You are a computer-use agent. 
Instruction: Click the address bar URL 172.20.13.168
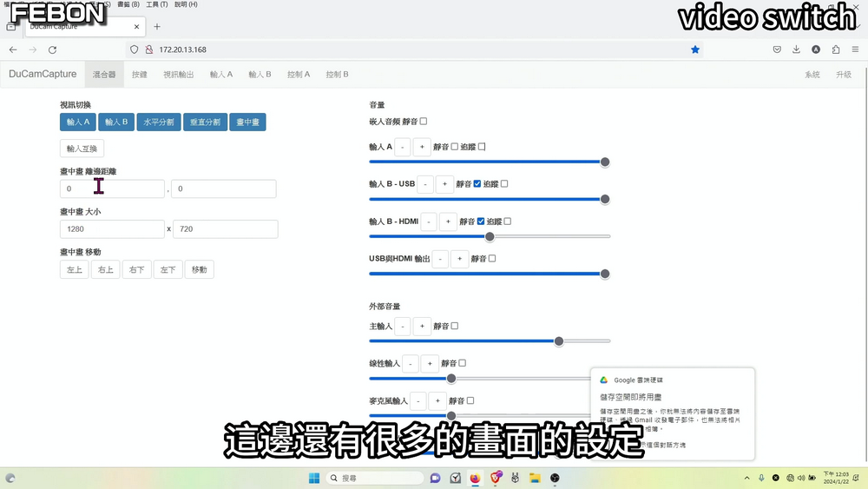pyautogui.click(x=182, y=50)
